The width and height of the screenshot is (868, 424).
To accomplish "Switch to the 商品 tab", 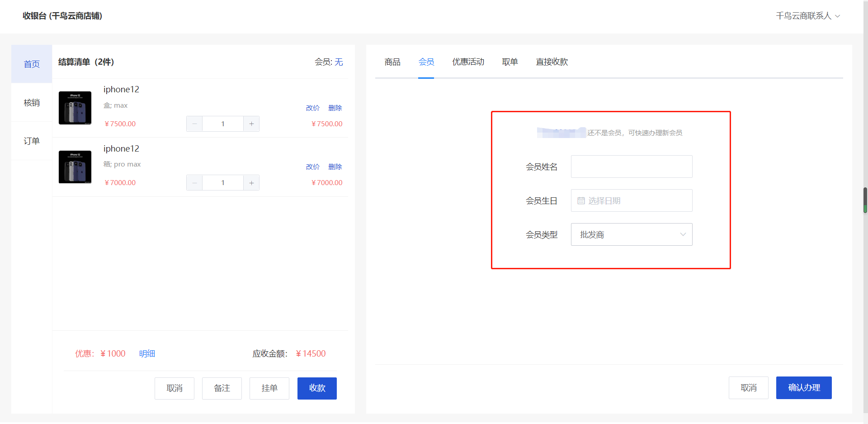I will pos(392,62).
